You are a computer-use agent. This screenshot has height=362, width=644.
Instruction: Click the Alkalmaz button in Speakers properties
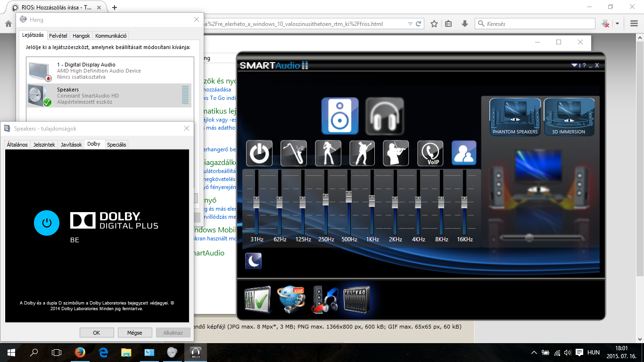click(173, 332)
